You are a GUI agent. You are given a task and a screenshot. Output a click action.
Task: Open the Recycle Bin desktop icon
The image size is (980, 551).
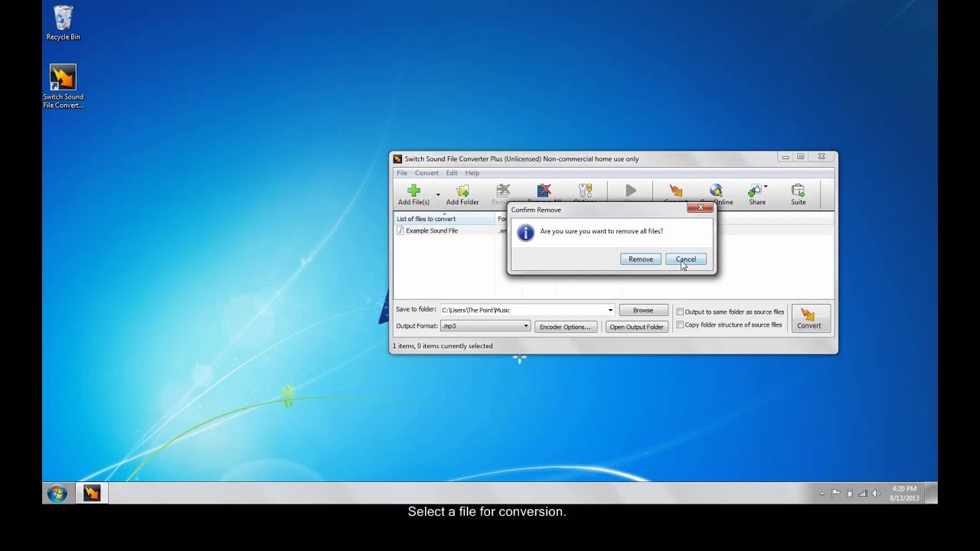tap(63, 23)
